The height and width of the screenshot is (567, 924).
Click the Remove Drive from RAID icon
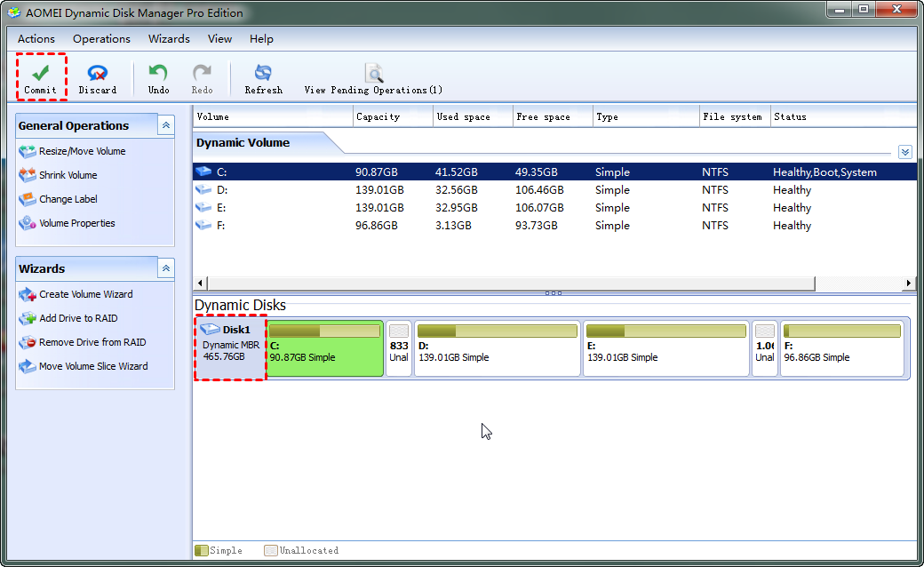28,342
